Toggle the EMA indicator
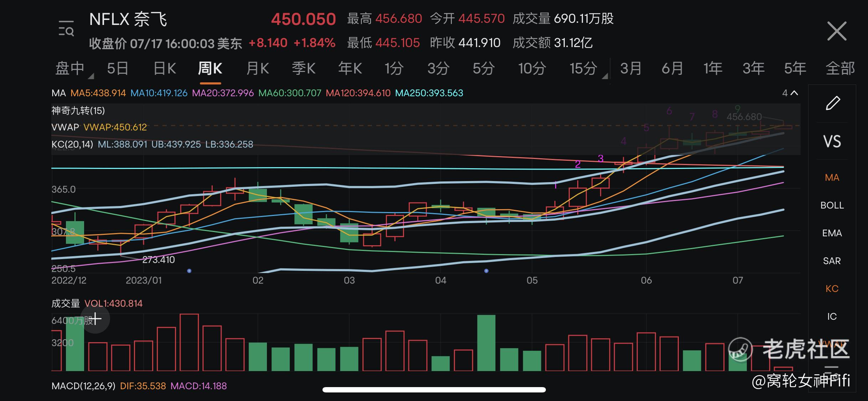The image size is (868, 401). click(832, 233)
